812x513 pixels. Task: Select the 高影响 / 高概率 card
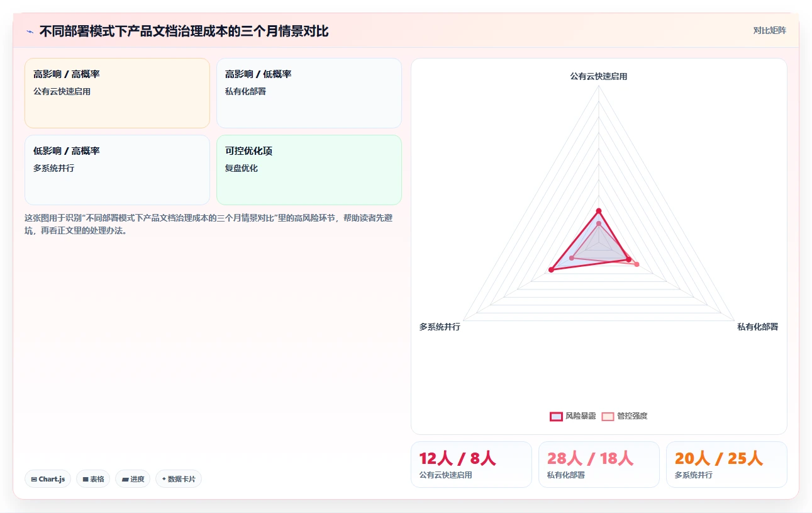[117, 93]
